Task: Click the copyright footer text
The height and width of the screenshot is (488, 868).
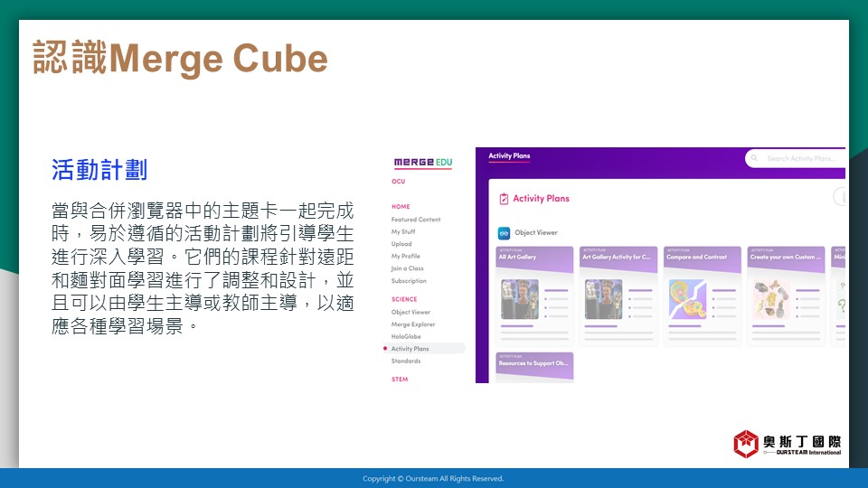Action: pyautogui.click(x=433, y=479)
